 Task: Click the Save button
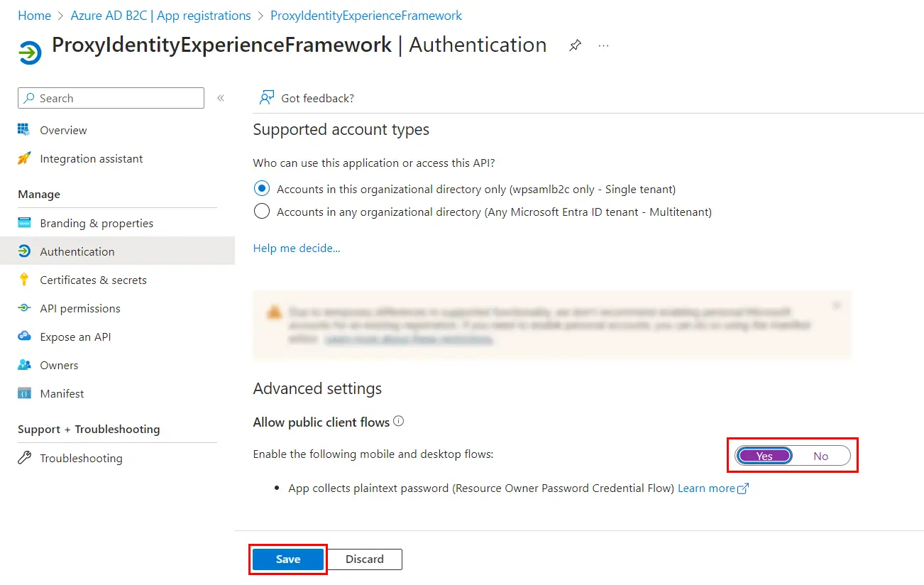[x=288, y=559]
